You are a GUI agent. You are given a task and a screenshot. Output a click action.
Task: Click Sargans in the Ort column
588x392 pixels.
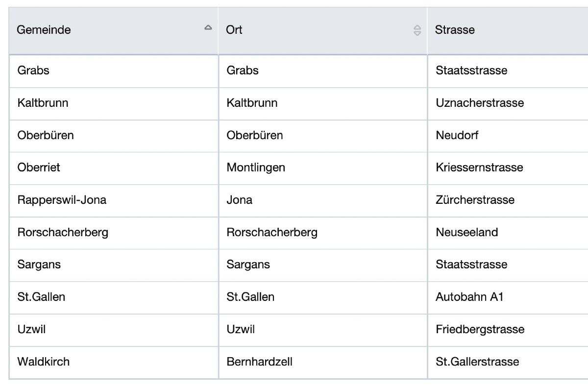coord(248,265)
